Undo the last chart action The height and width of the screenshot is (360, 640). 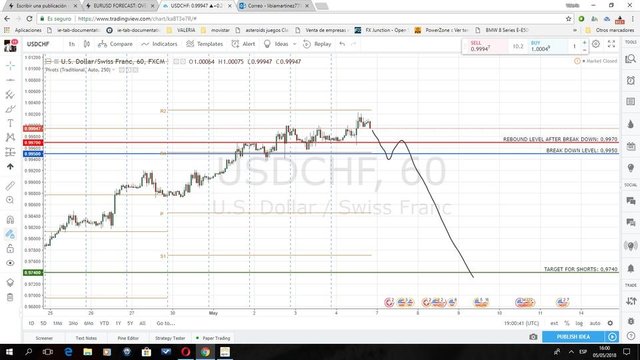[x=342, y=44]
